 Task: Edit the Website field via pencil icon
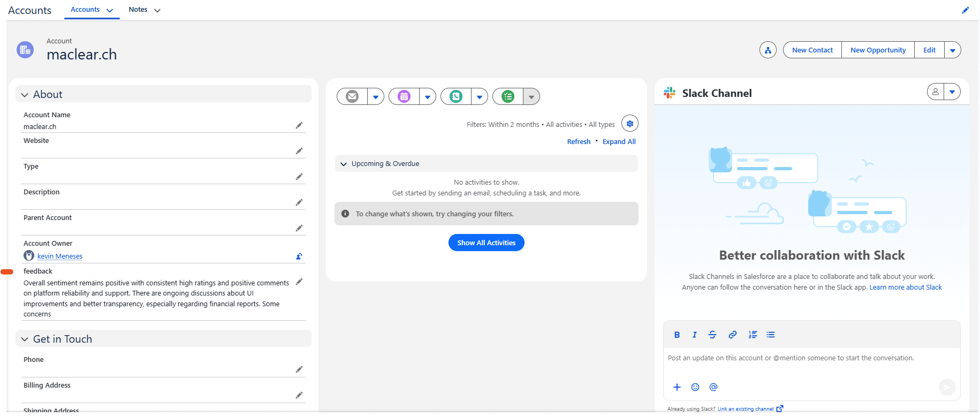tap(299, 151)
